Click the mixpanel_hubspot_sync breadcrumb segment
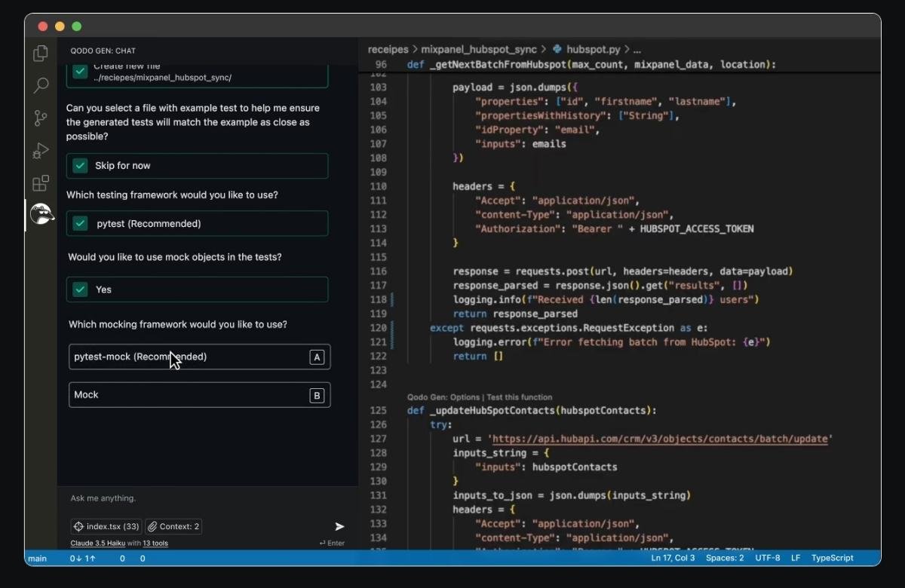 (x=479, y=49)
